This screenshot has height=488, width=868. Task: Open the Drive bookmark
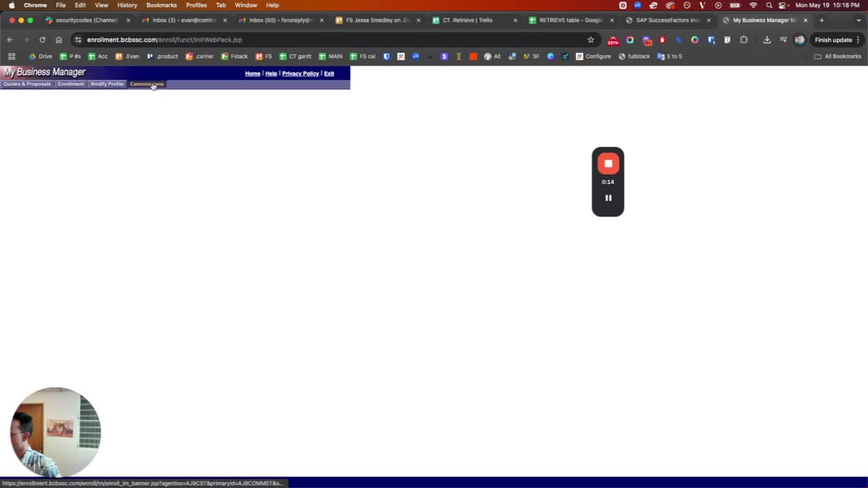[41, 56]
